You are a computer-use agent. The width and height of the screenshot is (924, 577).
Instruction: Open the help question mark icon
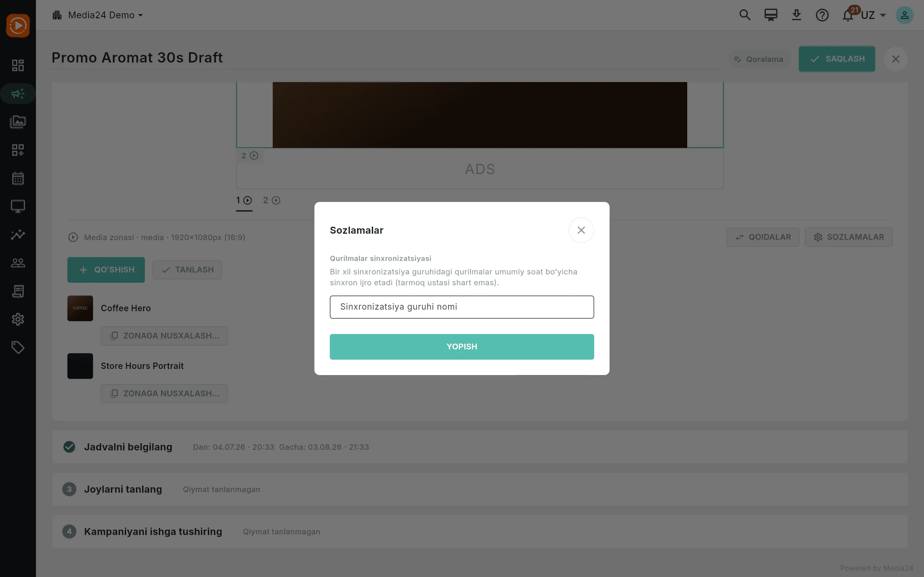(822, 15)
